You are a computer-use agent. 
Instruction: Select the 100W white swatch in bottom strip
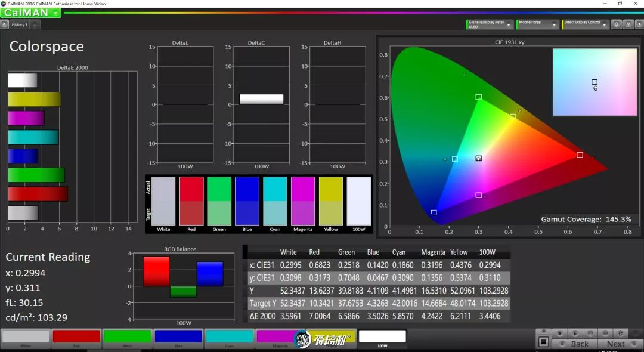(382, 337)
